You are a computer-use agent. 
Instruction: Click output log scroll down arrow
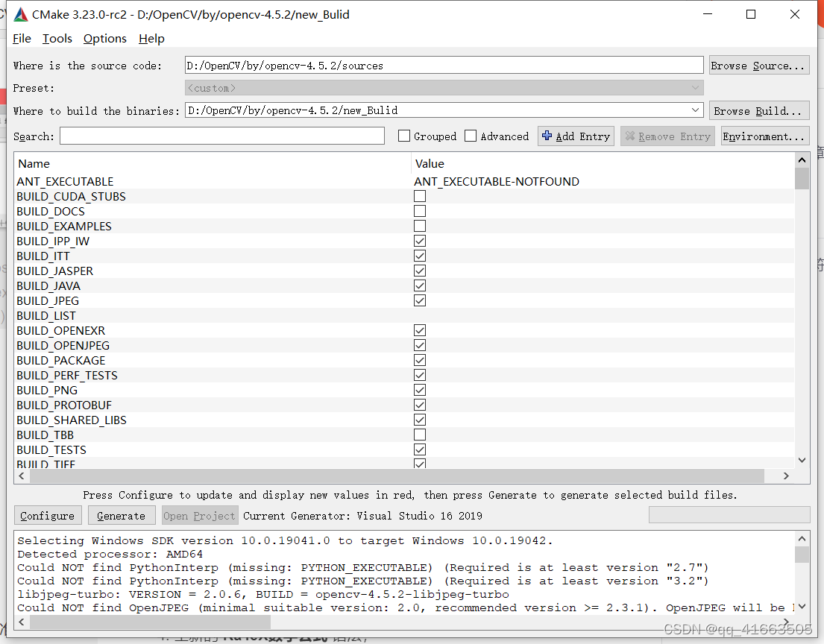[802, 607]
